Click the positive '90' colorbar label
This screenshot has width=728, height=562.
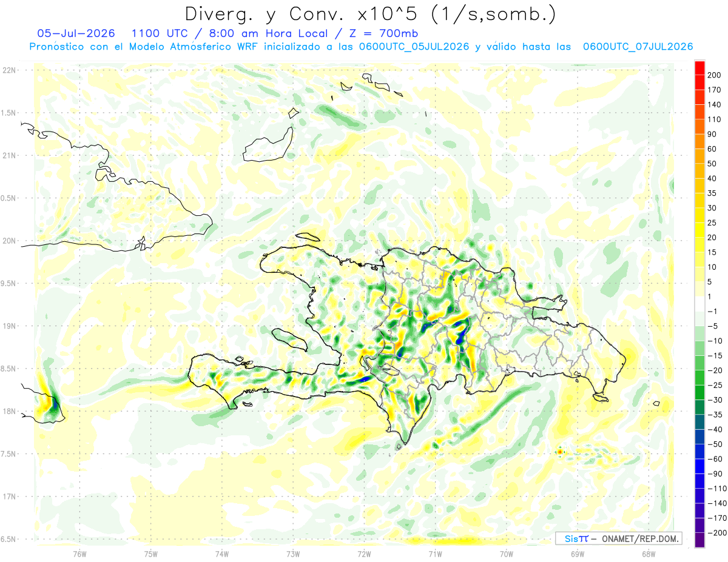click(712, 134)
